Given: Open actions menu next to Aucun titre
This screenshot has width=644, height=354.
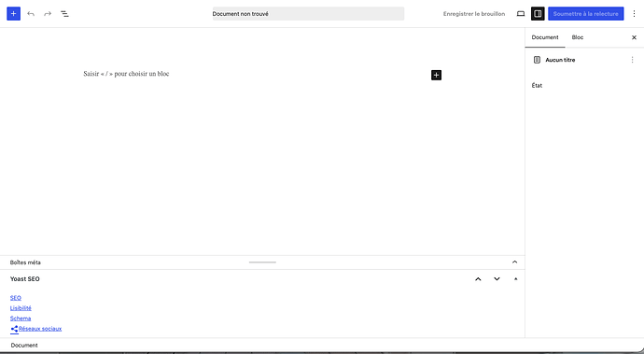Looking at the screenshot, I should coord(632,60).
